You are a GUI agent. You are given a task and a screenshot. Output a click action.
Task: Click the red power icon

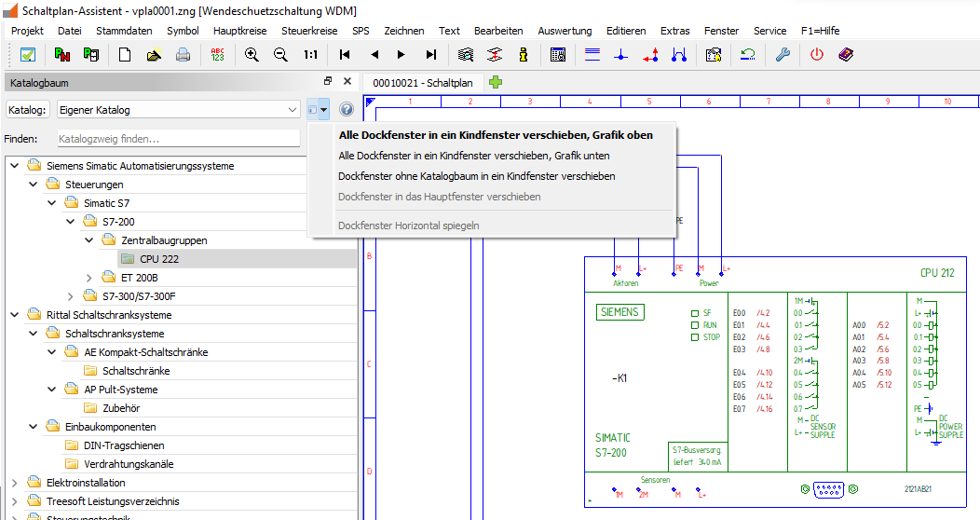tap(816, 55)
